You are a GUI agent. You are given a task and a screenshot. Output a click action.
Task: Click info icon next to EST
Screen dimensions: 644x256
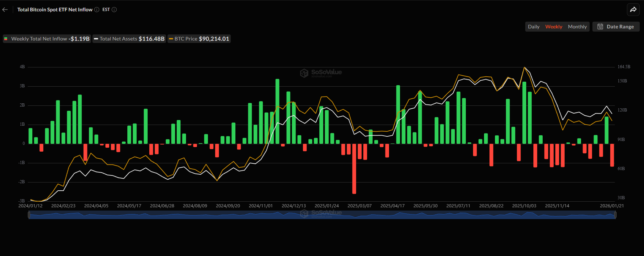114,10
